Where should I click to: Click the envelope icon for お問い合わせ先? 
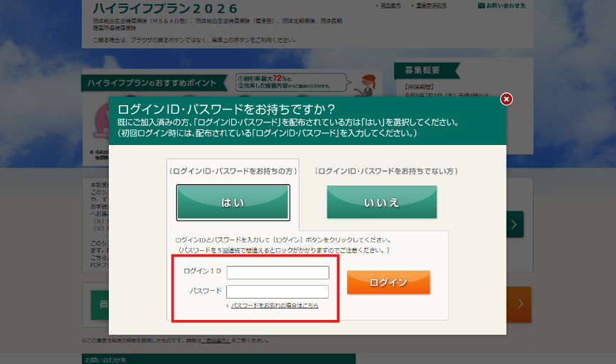coord(482,6)
